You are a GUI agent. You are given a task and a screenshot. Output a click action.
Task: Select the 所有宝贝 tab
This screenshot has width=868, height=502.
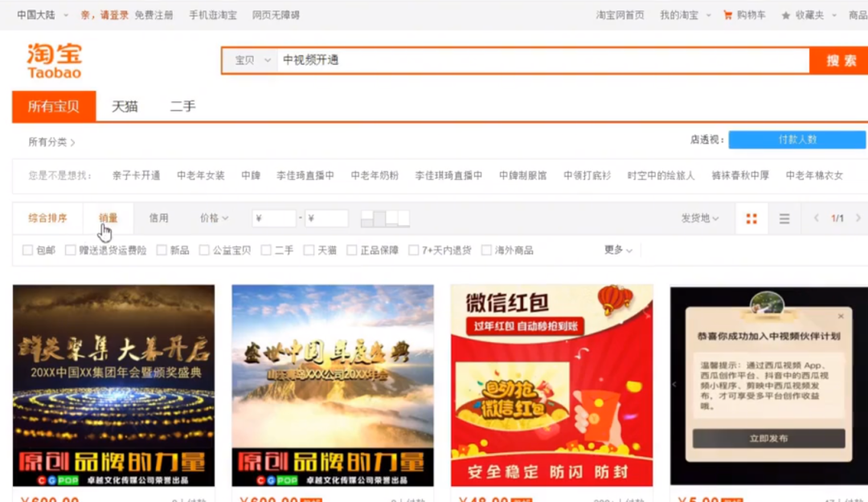click(x=54, y=106)
